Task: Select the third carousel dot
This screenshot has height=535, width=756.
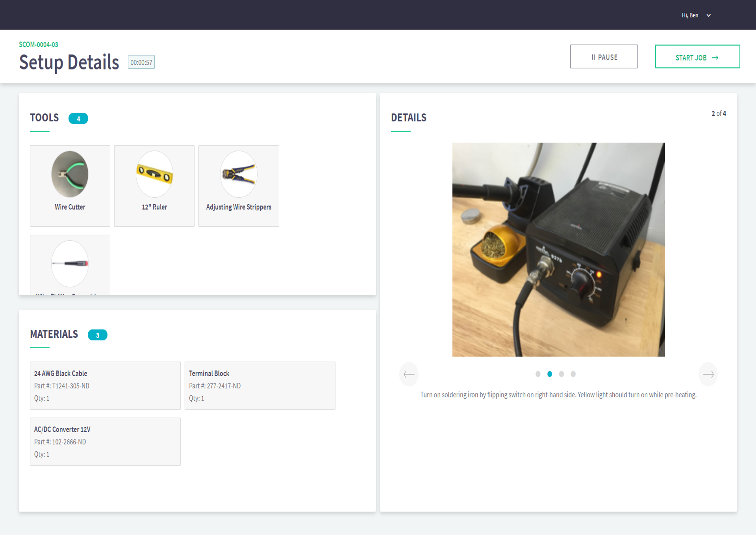Action: tap(561, 374)
